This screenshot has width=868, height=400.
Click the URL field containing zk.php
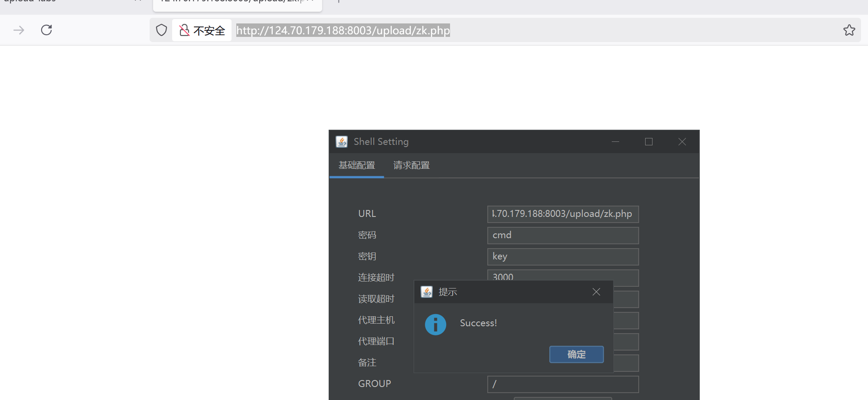click(562, 214)
